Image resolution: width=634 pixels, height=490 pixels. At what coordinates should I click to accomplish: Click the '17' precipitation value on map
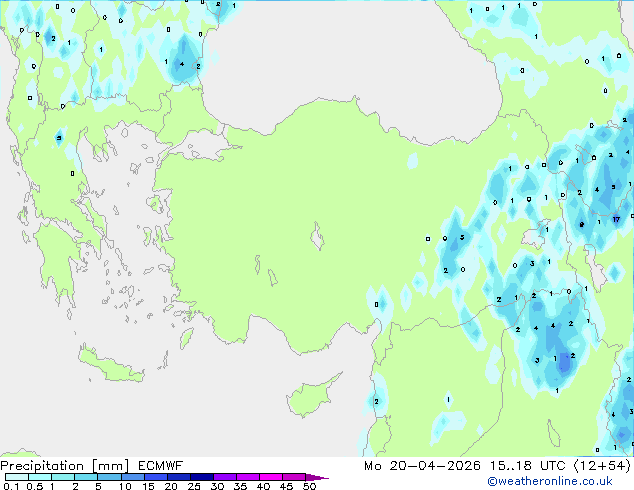point(616,220)
